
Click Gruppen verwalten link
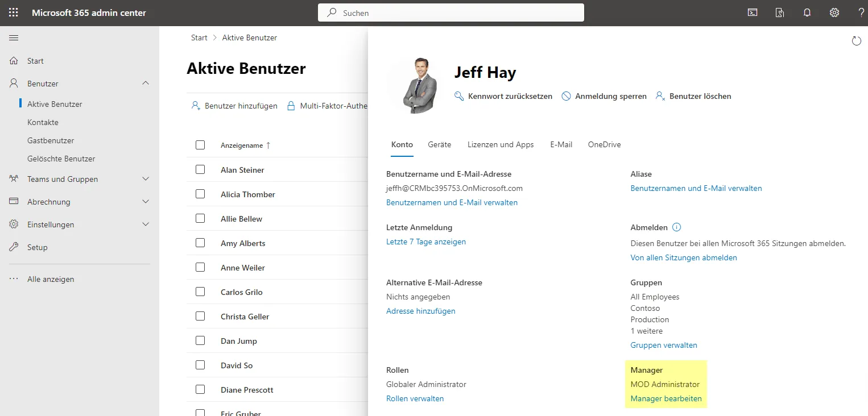pos(664,345)
